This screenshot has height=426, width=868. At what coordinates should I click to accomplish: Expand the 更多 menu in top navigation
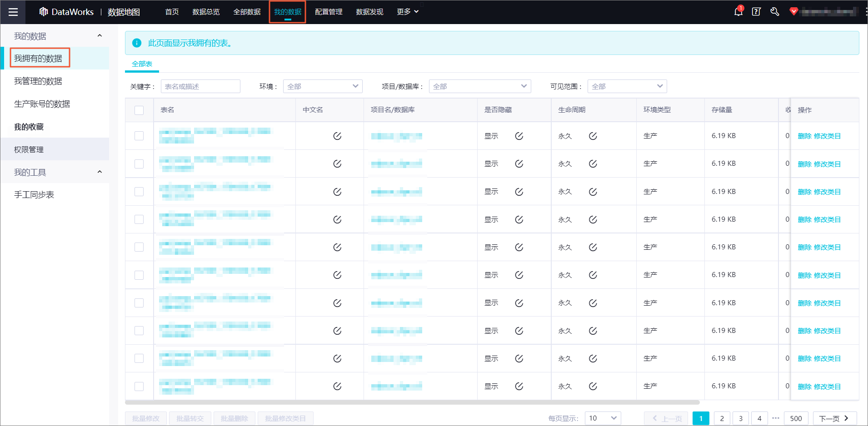[408, 12]
